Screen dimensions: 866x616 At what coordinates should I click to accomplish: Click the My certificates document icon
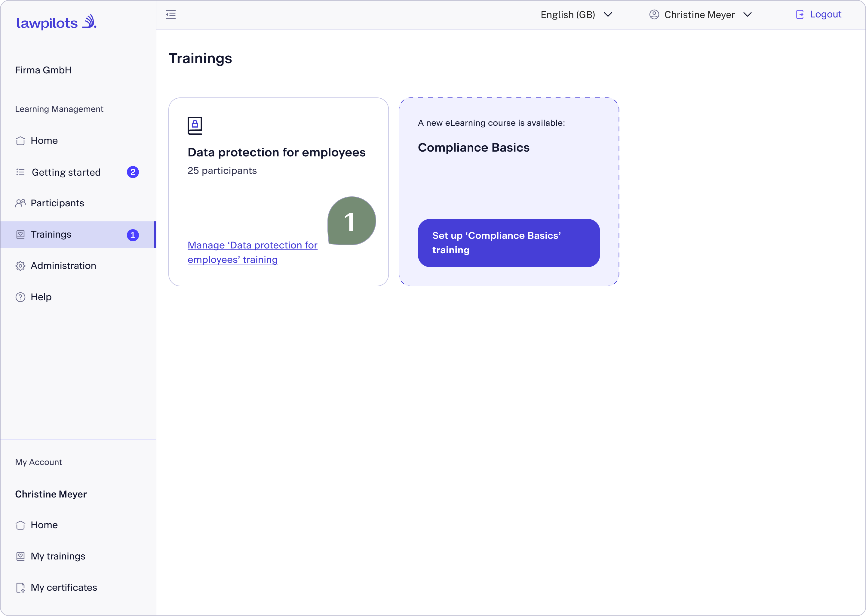(x=20, y=587)
